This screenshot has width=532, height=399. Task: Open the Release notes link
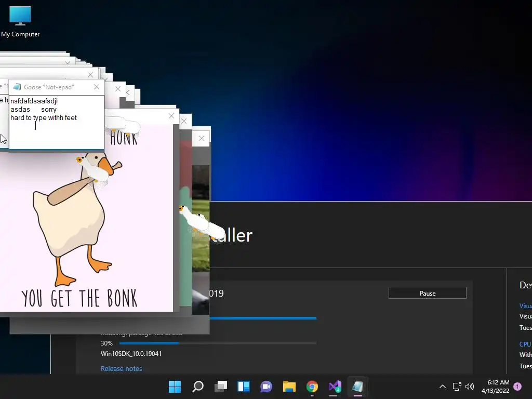(x=121, y=368)
